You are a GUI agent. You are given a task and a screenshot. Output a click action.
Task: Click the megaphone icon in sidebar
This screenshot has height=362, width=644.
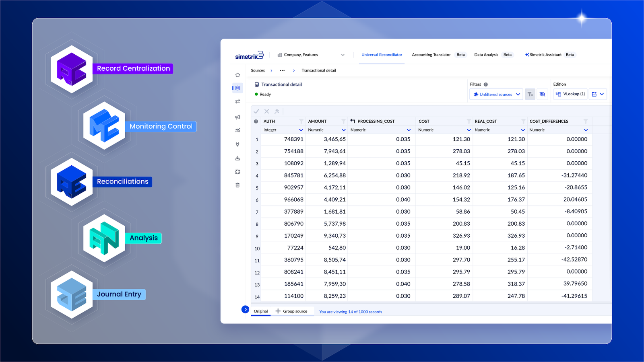coord(237,117)
